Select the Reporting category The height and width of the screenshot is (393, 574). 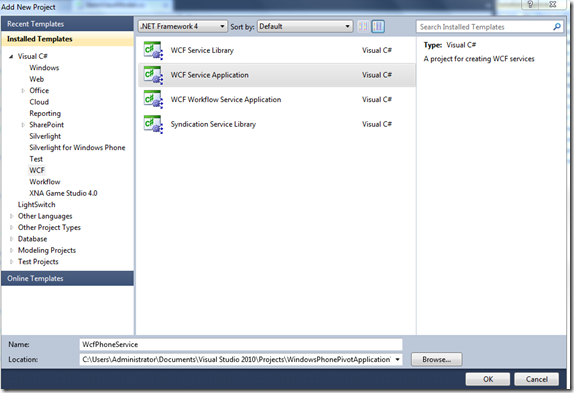[x=45, y=113]
